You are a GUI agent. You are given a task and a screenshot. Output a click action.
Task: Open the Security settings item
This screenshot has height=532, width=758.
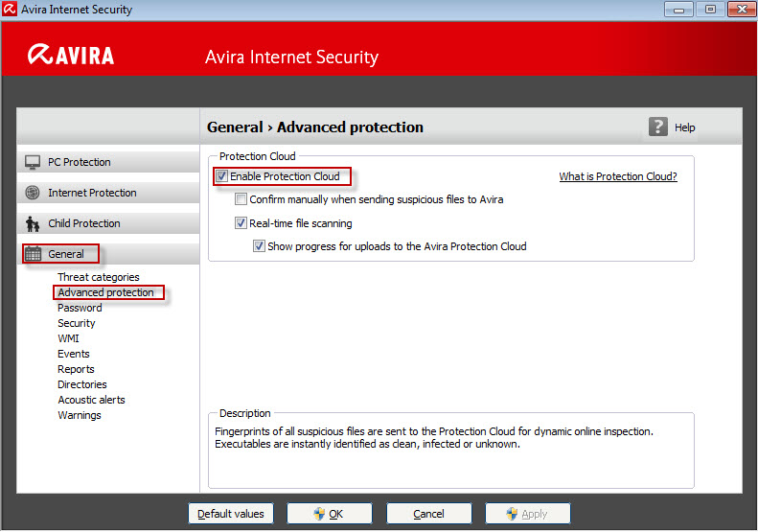click(77, 324)
